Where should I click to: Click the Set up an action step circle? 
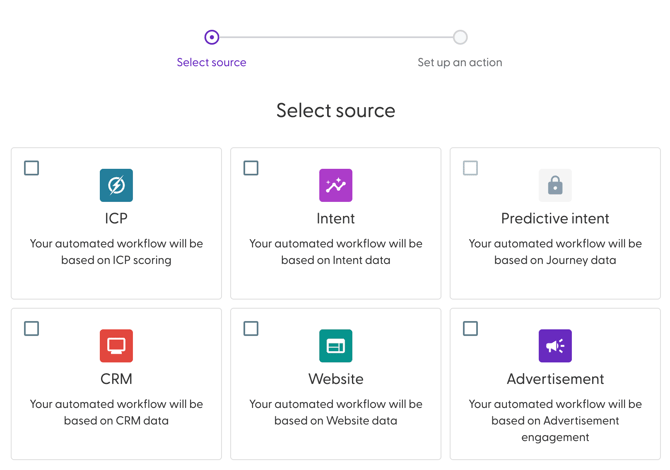pyautogui.click(x=460, y=37)
